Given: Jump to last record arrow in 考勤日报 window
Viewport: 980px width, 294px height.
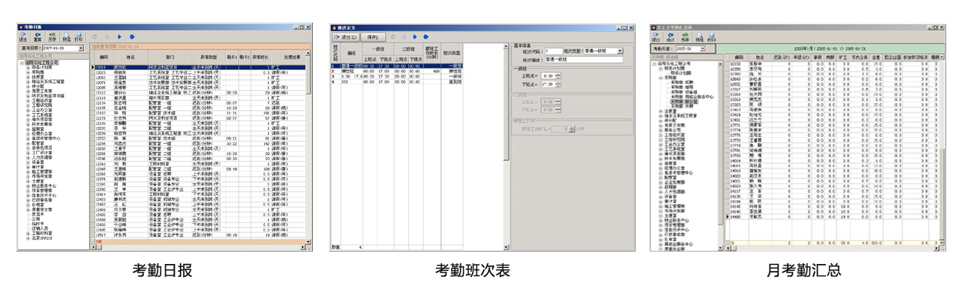Looking at the screenshot, I should [x=132, y=37].
